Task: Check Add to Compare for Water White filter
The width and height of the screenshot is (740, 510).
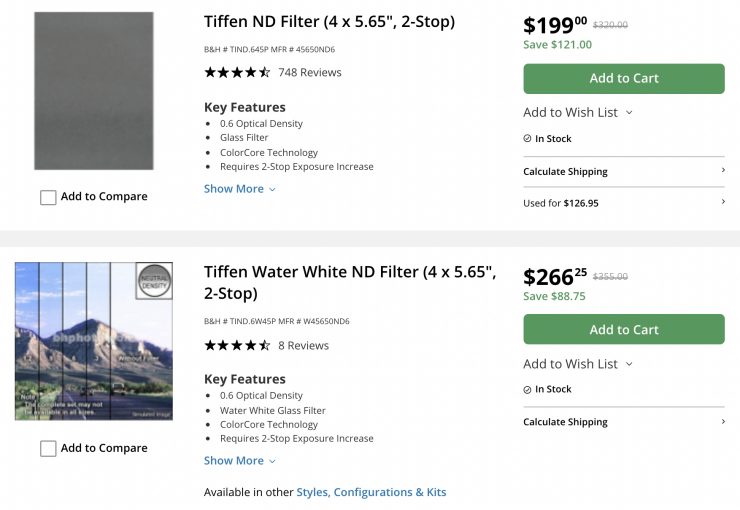Action: (48, 449)
